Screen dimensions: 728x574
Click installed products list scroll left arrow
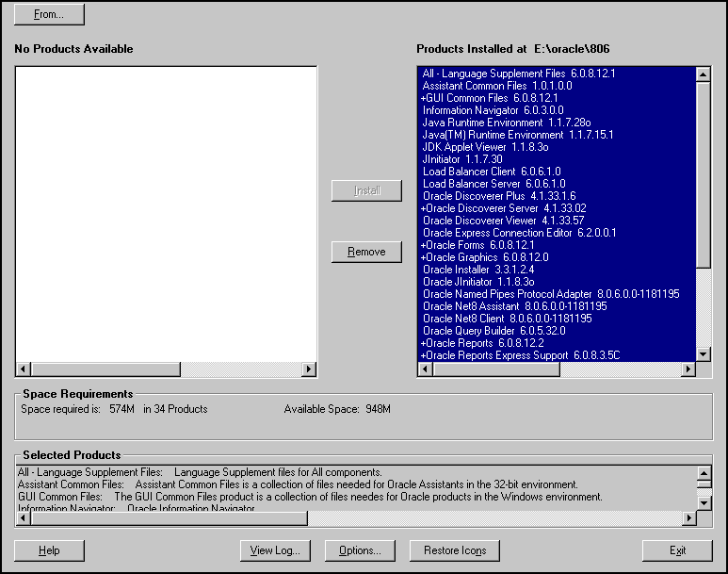click(426, 369)
